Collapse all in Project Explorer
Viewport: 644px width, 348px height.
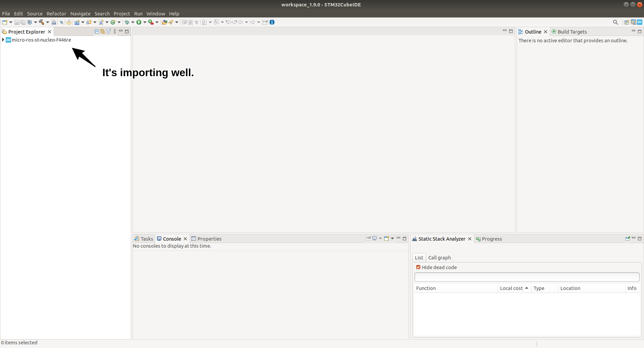click(x=97, y=32)
